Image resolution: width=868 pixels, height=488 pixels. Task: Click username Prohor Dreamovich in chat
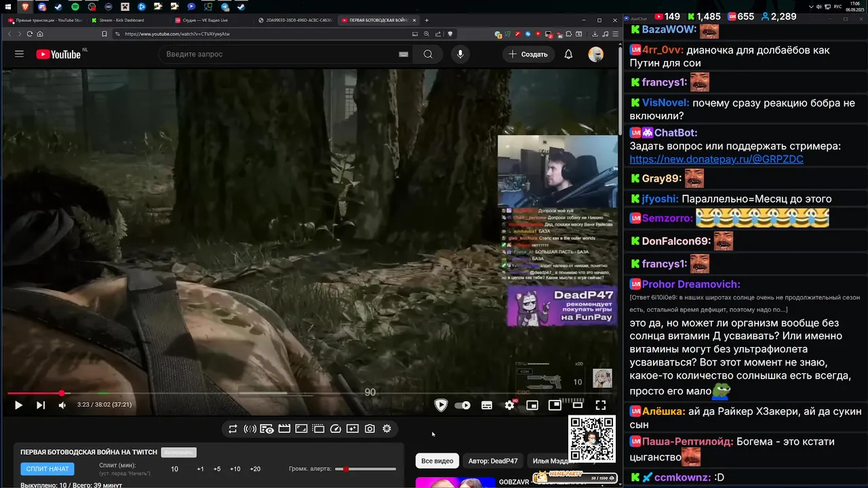[x=691, y=285]
